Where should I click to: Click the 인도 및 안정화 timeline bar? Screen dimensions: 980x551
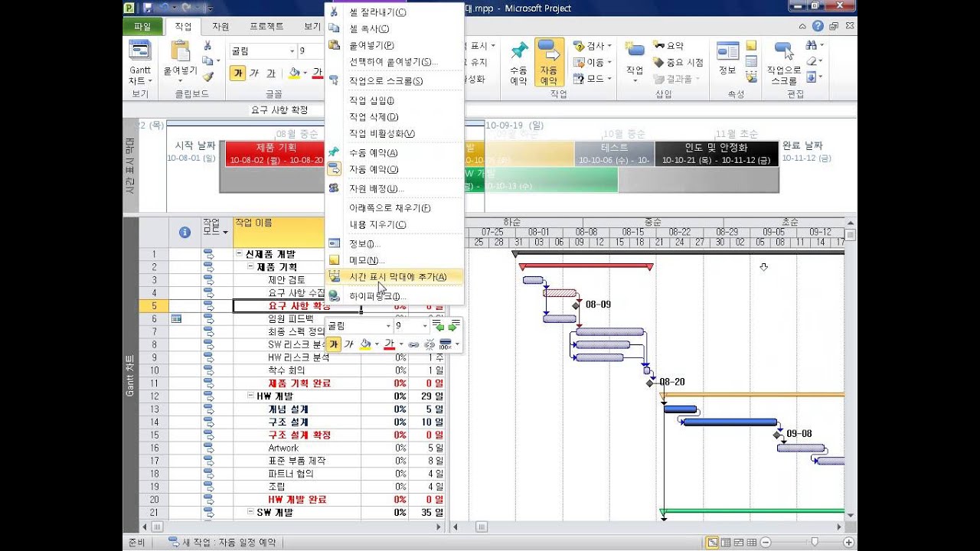point(716,153)
